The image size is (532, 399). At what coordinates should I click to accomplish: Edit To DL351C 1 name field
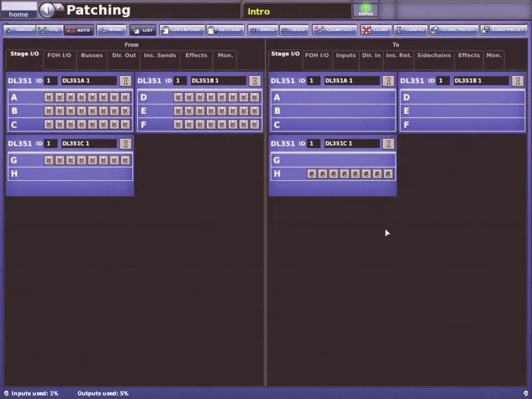pyautogui.click(x=352, y=144)
